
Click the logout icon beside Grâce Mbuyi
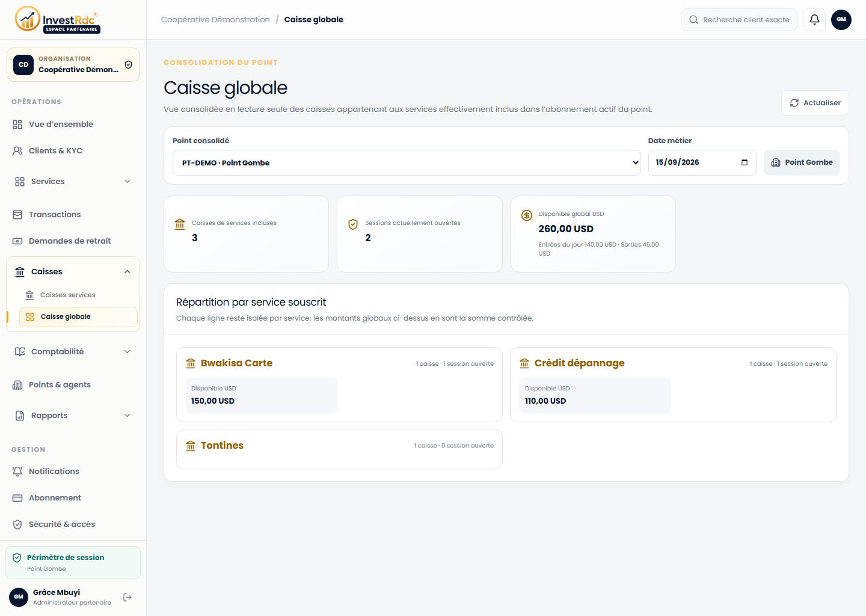127,597
